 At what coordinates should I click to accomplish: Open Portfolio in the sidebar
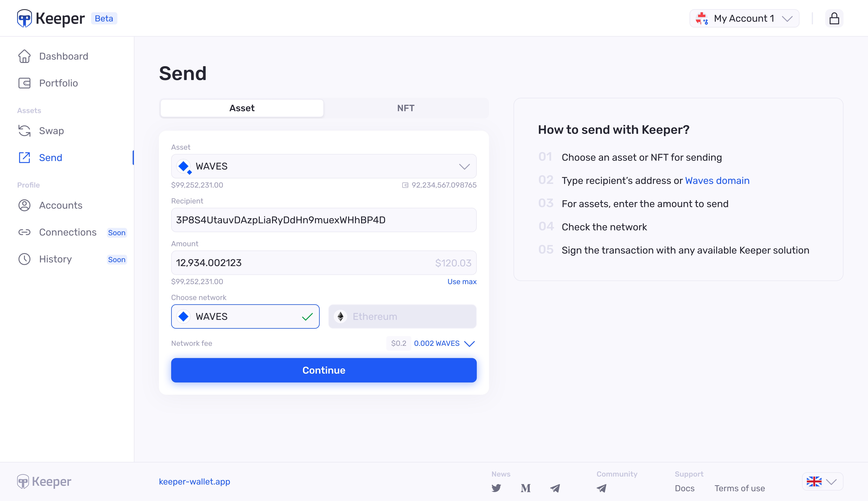[x=58, y=83]
